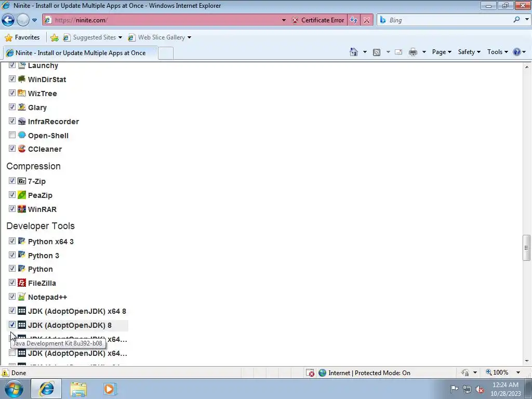This screenshot has width=532, height=399.
Task: Click the scrollbar down arrow
Action: click(x=527, y=362)
